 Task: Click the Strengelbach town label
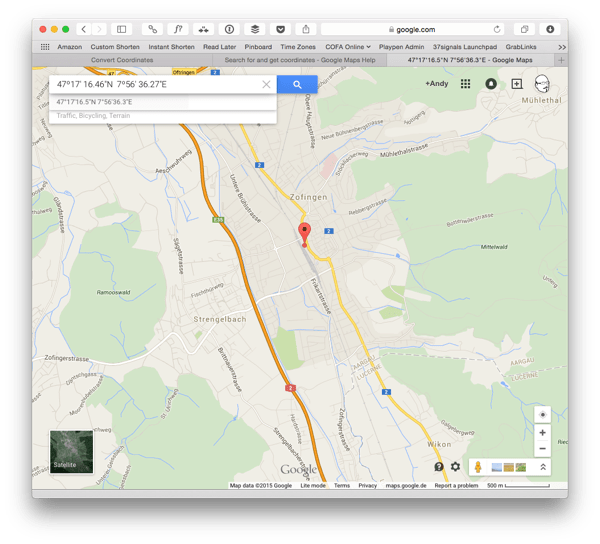(220, 319)
